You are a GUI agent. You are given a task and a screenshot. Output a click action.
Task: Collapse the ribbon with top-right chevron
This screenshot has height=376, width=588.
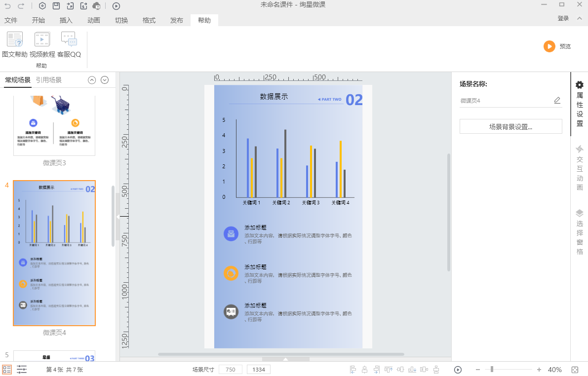click(x=579, y=18)
